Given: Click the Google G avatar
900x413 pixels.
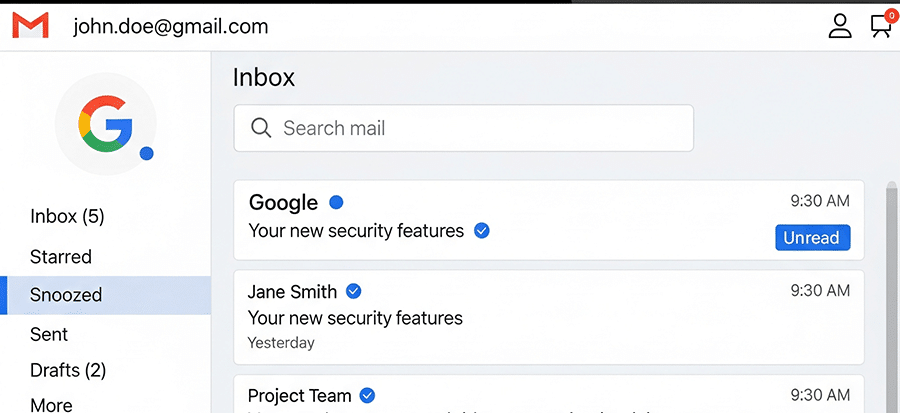Looking at the screenshot, I should (x=105, y=125).
